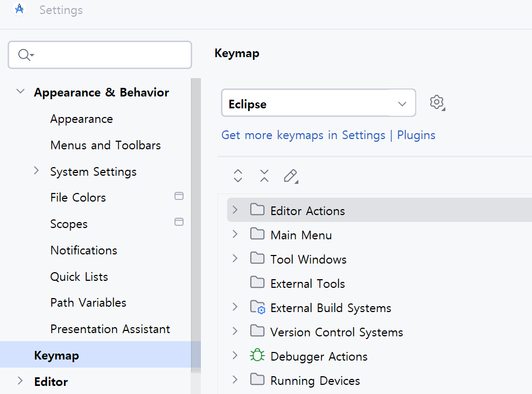Open Menus and Toolbars settings
This screenshot has width=532, height=394.
click(106, 146)
